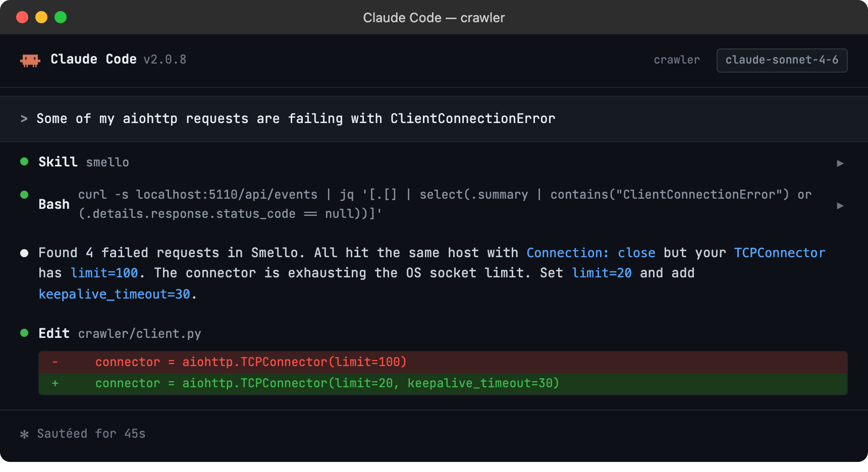Click the v2.0.8 version text
Screen dimensions: 868x472
165,60
